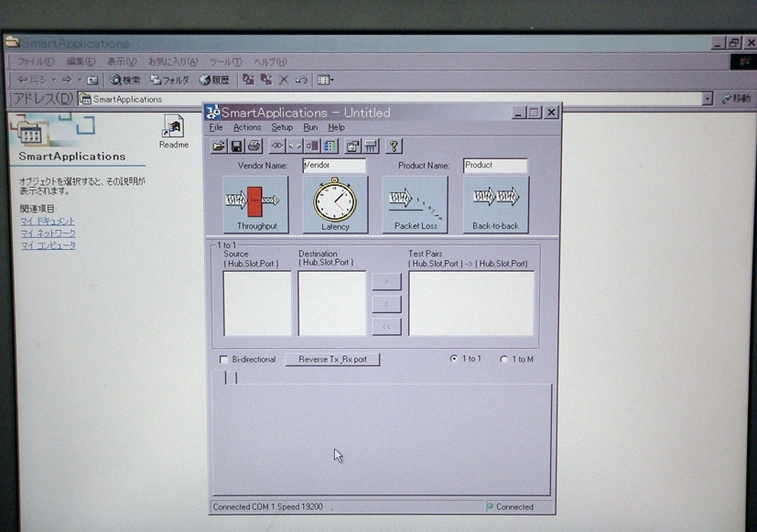Click the card setup toolbar icon
This screenshot has height=532, width=757.
(353, 146)
